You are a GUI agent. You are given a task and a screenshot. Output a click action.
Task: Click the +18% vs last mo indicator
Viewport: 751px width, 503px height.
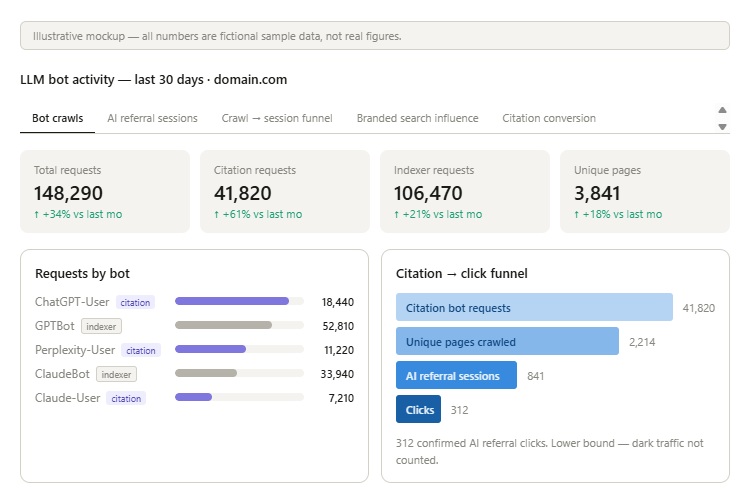(618, 215)
